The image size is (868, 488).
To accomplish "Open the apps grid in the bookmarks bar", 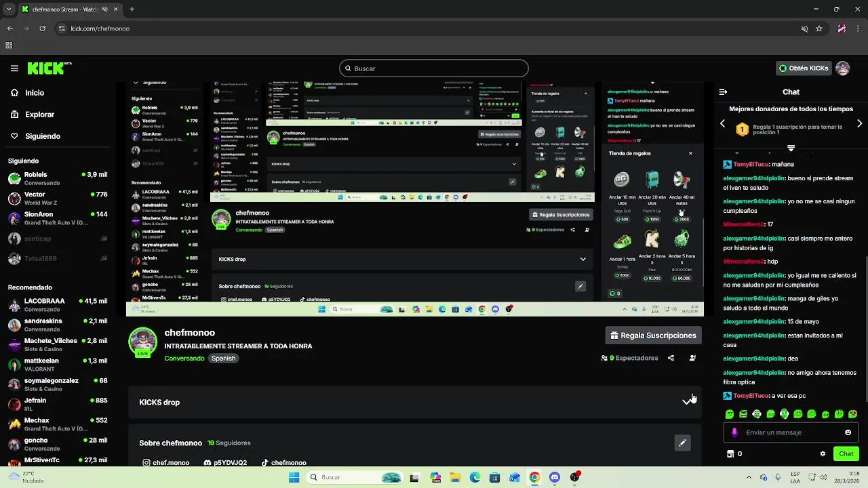I will 9,45.
